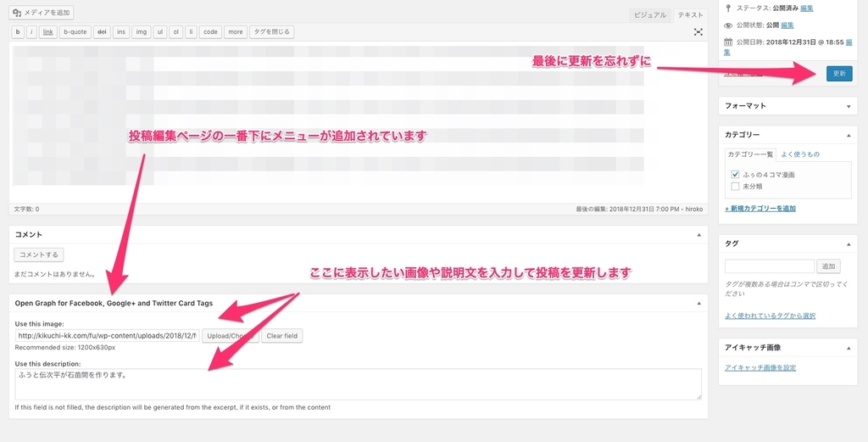Click よく使われているタグから選択 link
Image resolution: width=868 pixels, height=442 pixels.
(x=770, y=316)
